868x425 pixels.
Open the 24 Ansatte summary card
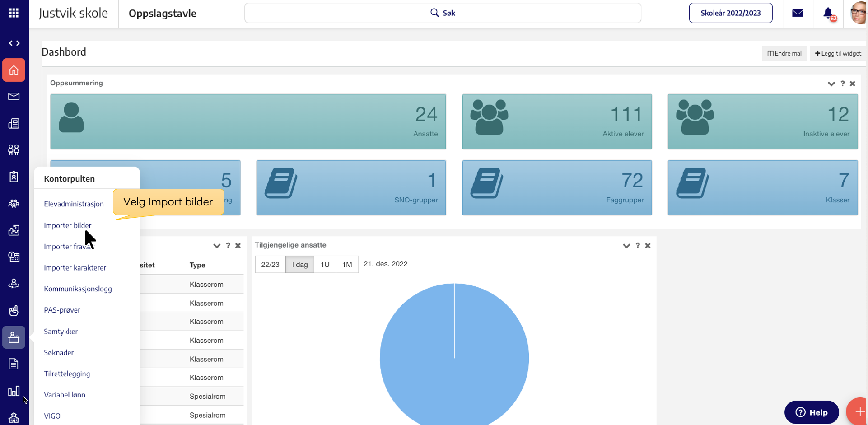[248, 121]
